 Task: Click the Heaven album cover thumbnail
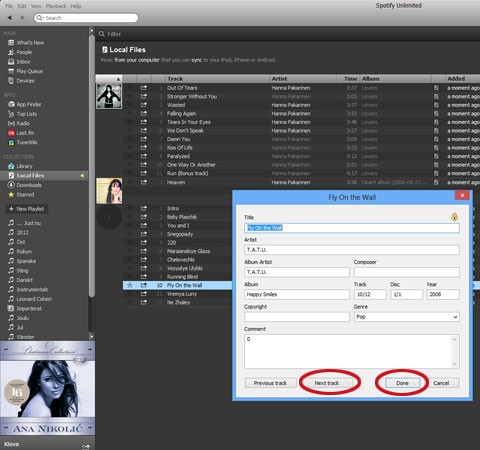point(109,191)
